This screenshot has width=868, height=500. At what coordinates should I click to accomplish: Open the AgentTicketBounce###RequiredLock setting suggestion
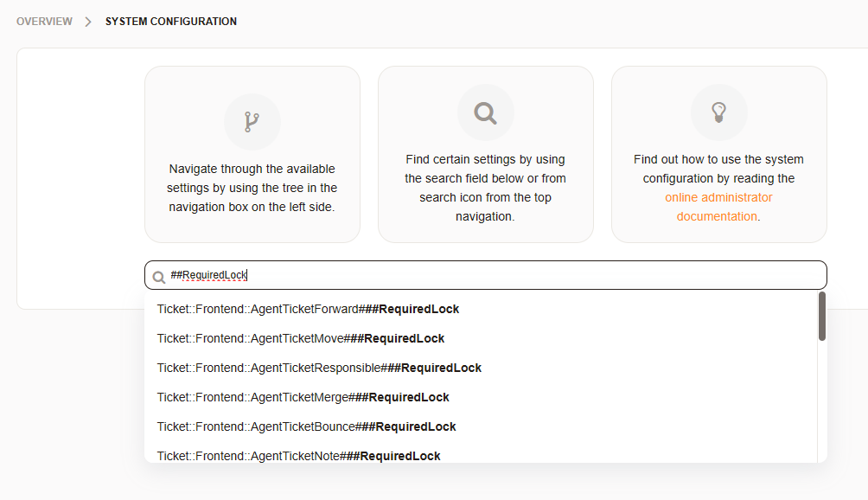click(306, 426)
